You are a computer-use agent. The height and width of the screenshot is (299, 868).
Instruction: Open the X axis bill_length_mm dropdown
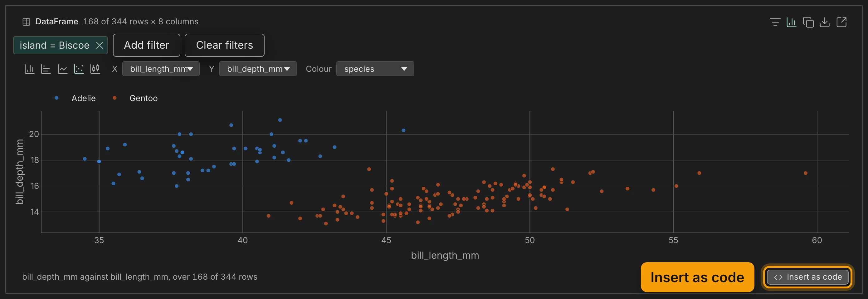click(x=161, y=69)
